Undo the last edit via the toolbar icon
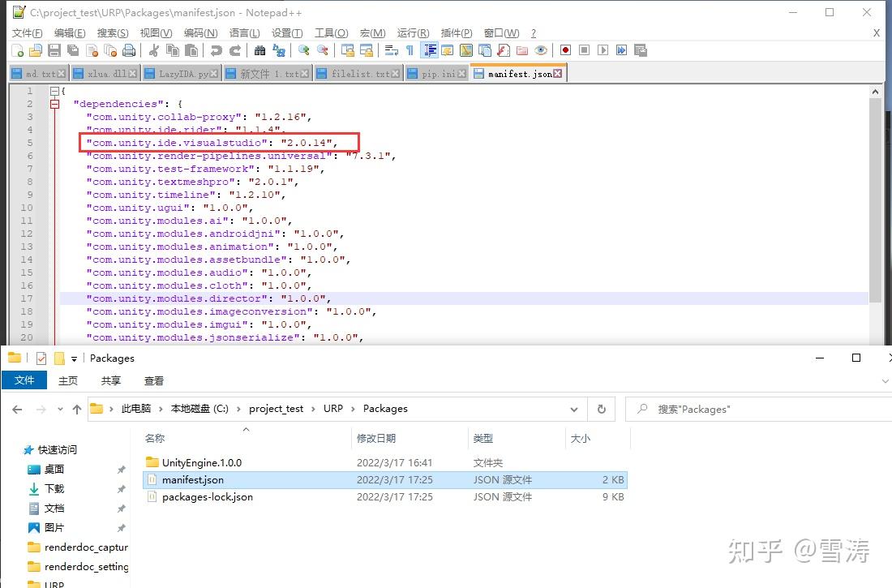The height and width of the screenshot is (588, 892). click(217, 50)
